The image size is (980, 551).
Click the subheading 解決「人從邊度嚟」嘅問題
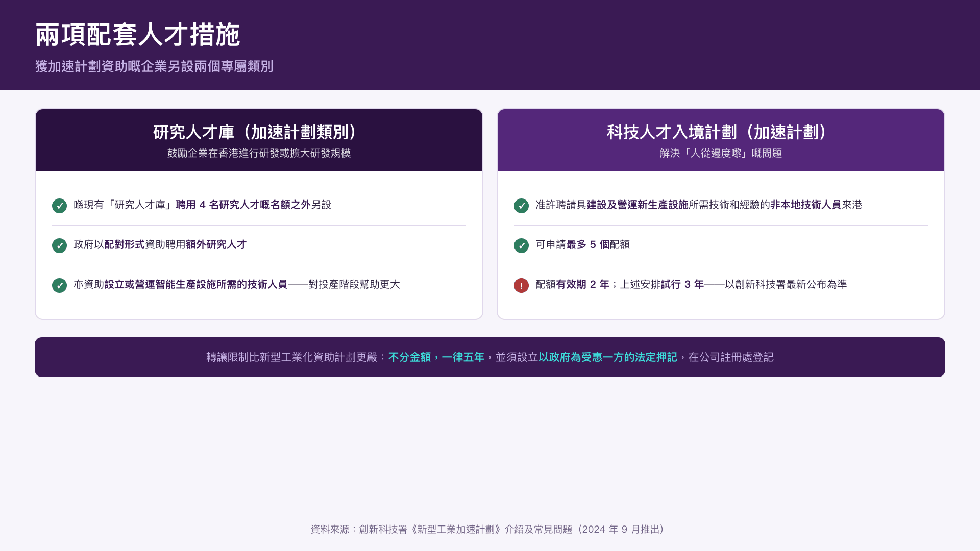tap(721, 153)
